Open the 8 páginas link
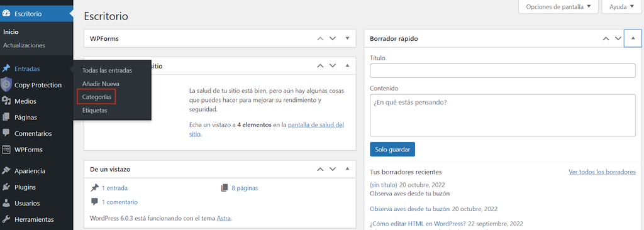This screenshot has height=230, width=644. pyautogui.click(x=245, y=188)
